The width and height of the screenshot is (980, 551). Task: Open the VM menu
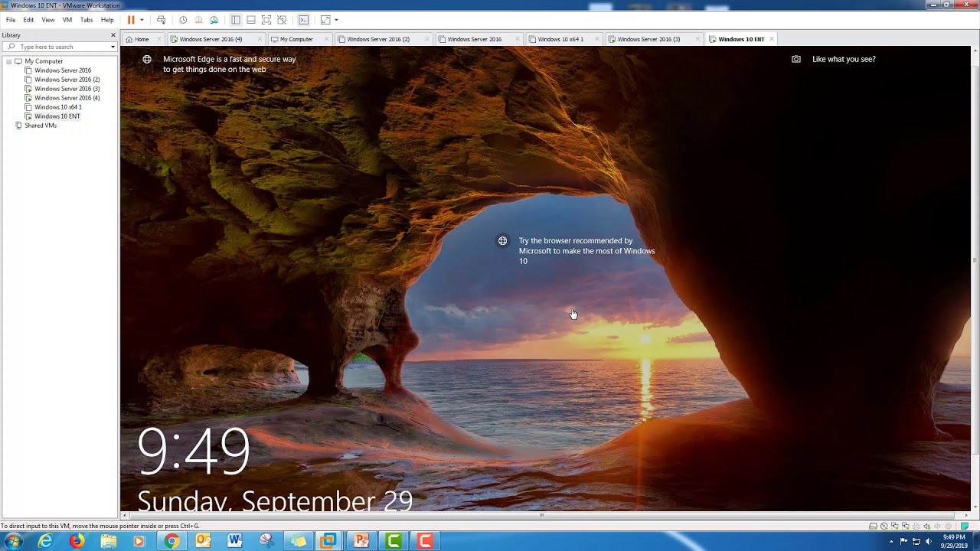67,20
